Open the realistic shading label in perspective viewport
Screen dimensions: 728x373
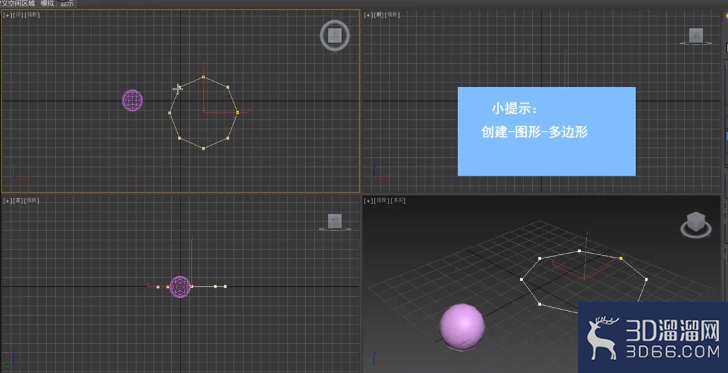399,201
